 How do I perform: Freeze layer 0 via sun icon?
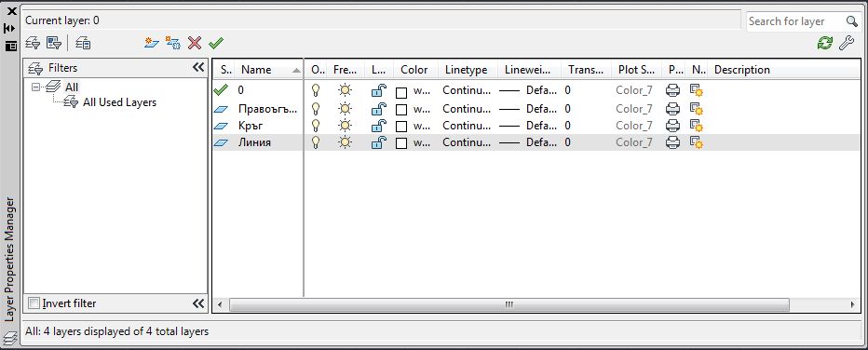(346, 90)
